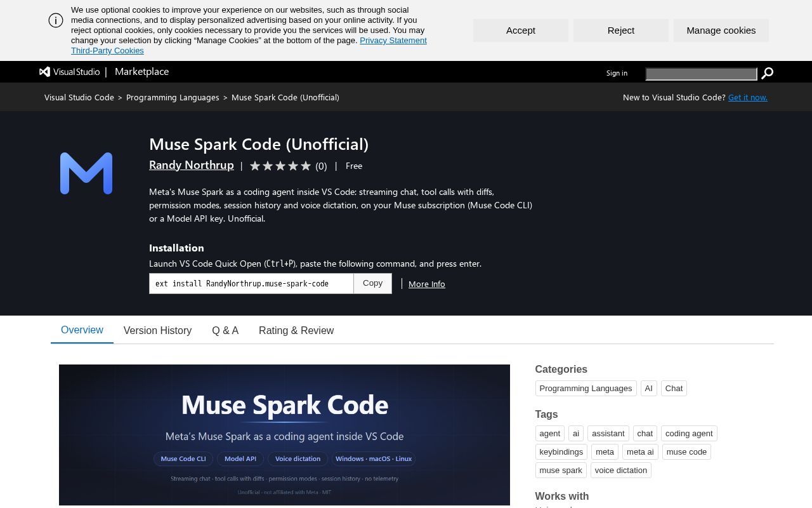The height and width of the screenshot is (508, 812).
Task: Click the Marketplace header link
Action: pos(142,72)
